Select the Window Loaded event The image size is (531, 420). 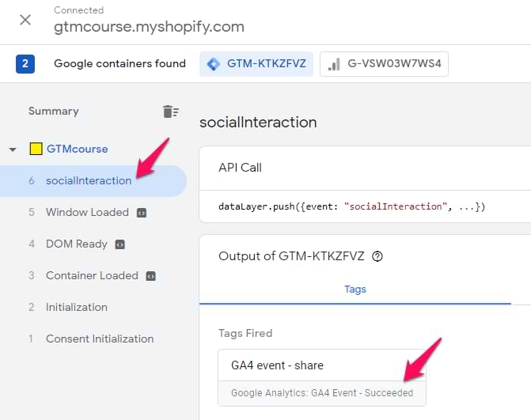pyautogui.click(x=87, y=212)
